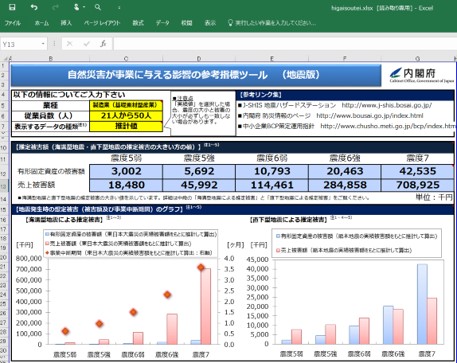Image resolution: width=457 pixels, height=363 pixels.
Task: Select the 業種 yellow dropdown cell
Action: (126, 105)
